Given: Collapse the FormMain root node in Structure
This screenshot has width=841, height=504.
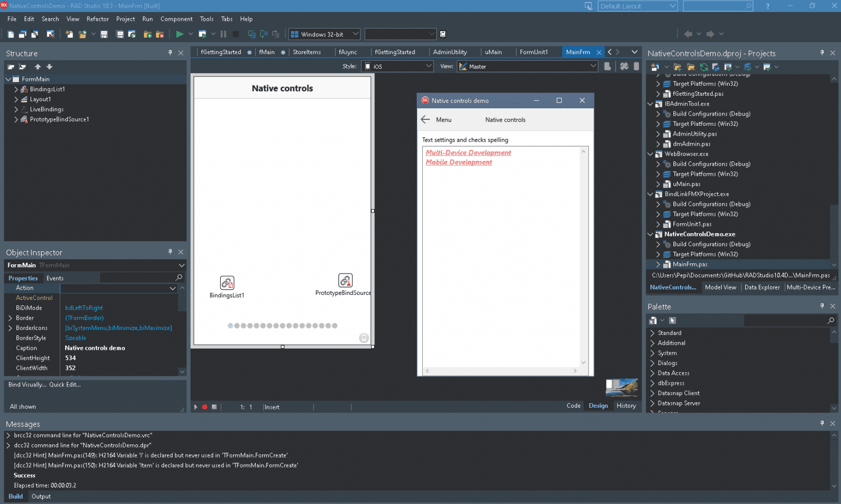Looking at the screenshot, I should click(x=8, y=79).
